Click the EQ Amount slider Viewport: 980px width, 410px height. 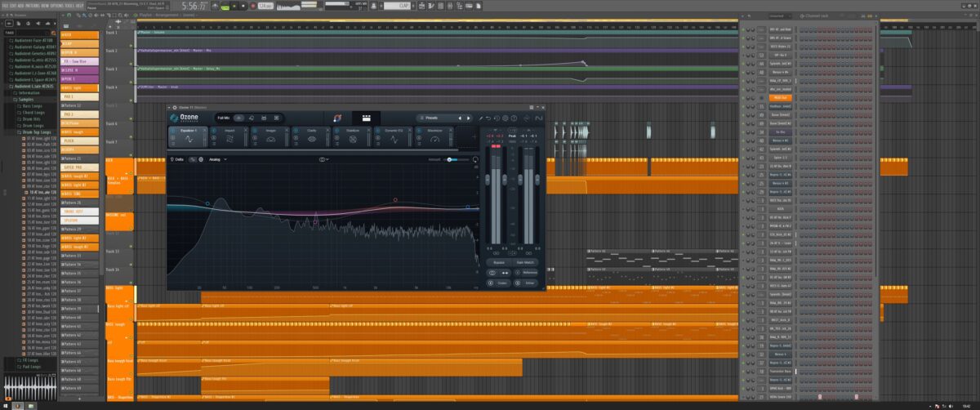click(457, 159)
